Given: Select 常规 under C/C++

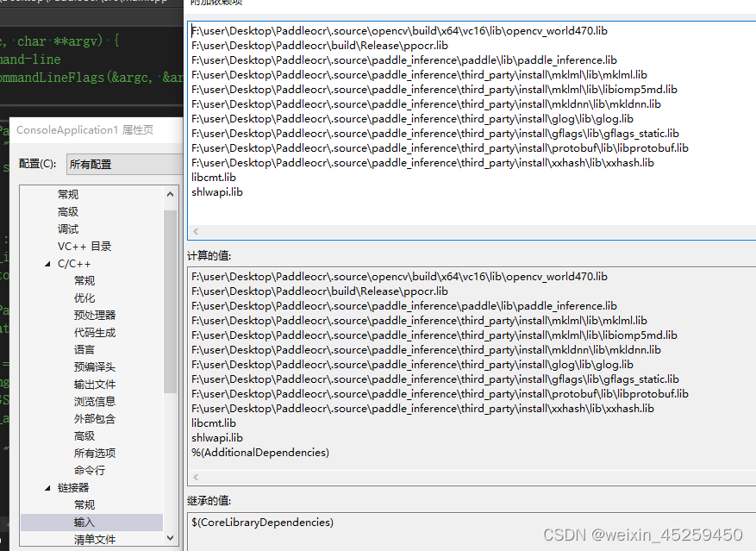Looking at the screenshot, I should 84,281.
